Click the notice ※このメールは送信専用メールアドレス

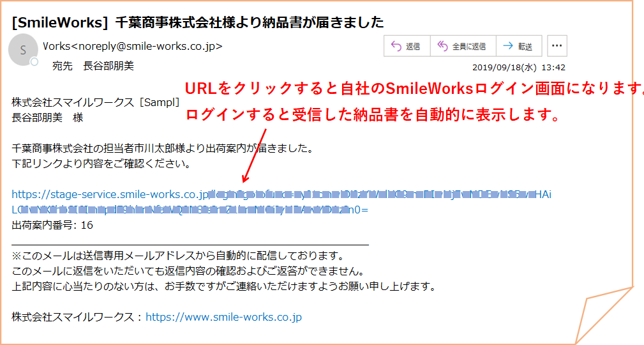click(178, 256)
